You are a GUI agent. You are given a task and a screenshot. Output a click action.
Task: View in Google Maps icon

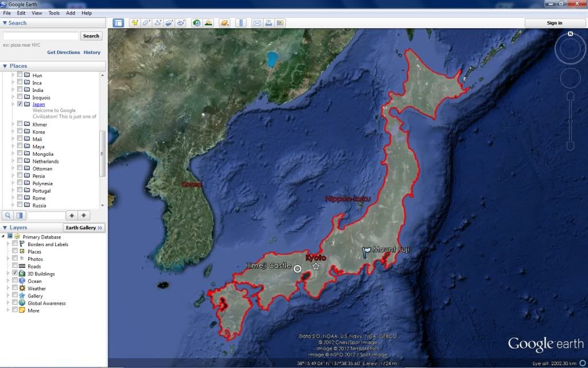coord(280,23)
